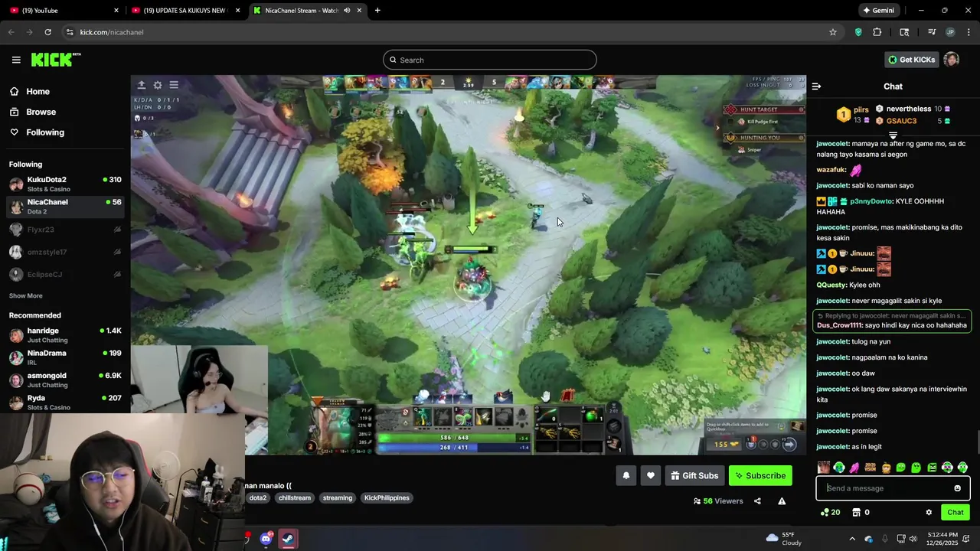This screenshot has width=980, height=551.
Task: Click the address bar URL kick.com/nicachanel
Action: tap(112, 32)
